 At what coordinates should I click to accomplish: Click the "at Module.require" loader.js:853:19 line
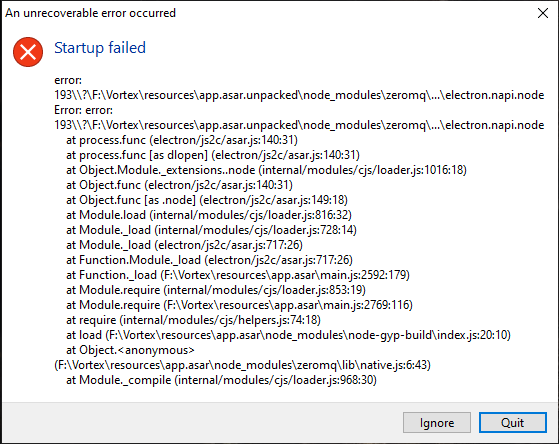click(x=216, y=290)
